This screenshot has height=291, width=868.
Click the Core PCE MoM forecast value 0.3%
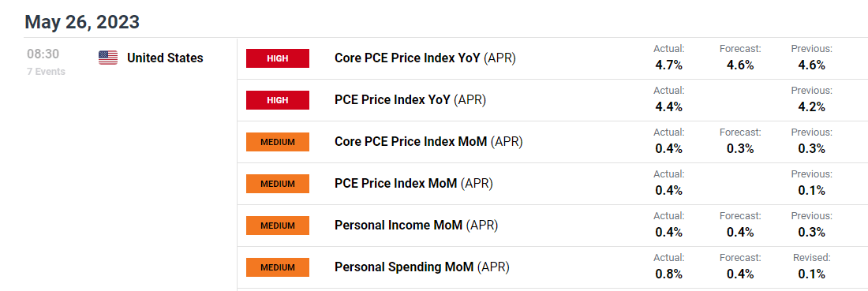tap(740, 148)
